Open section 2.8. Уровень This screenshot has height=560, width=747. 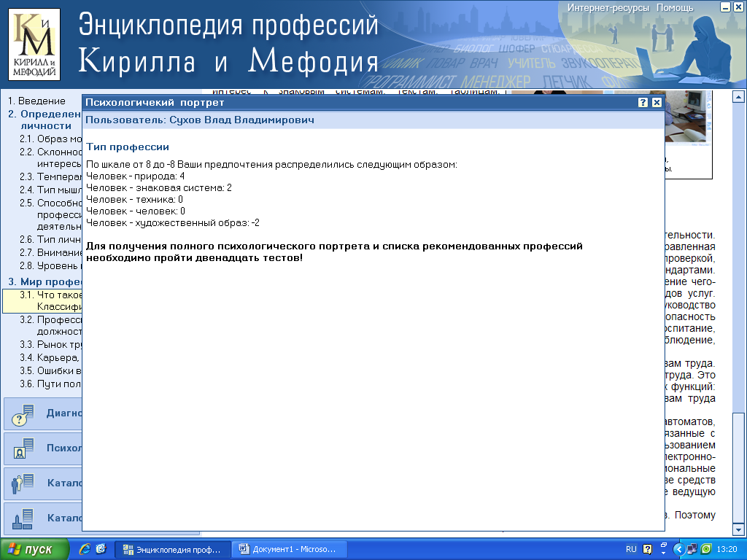(50, 265)
